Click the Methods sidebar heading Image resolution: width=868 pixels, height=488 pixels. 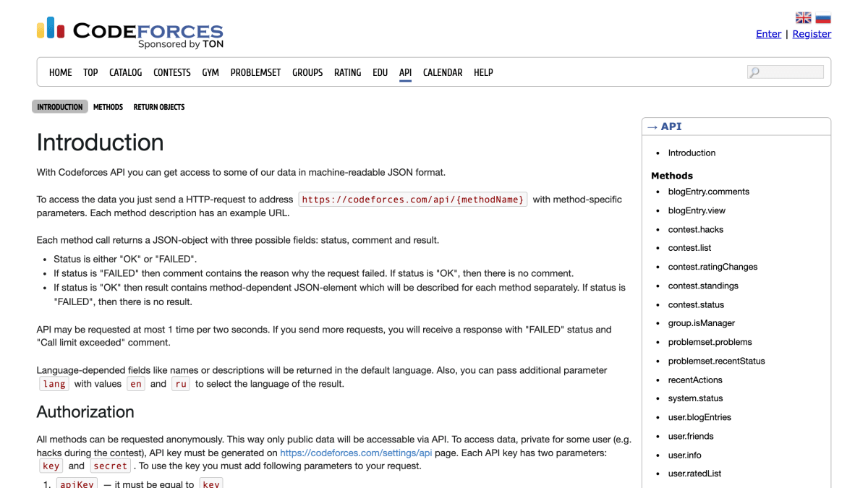[672, 176]
